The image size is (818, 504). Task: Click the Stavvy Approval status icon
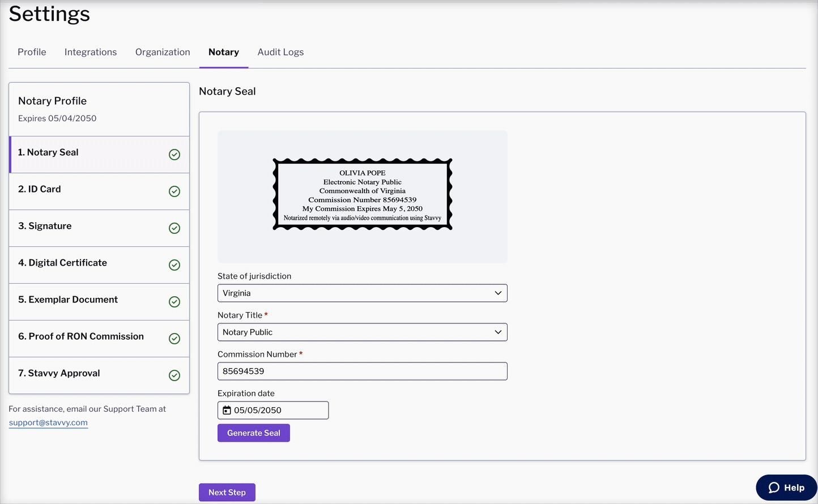(x=174, y=375)
